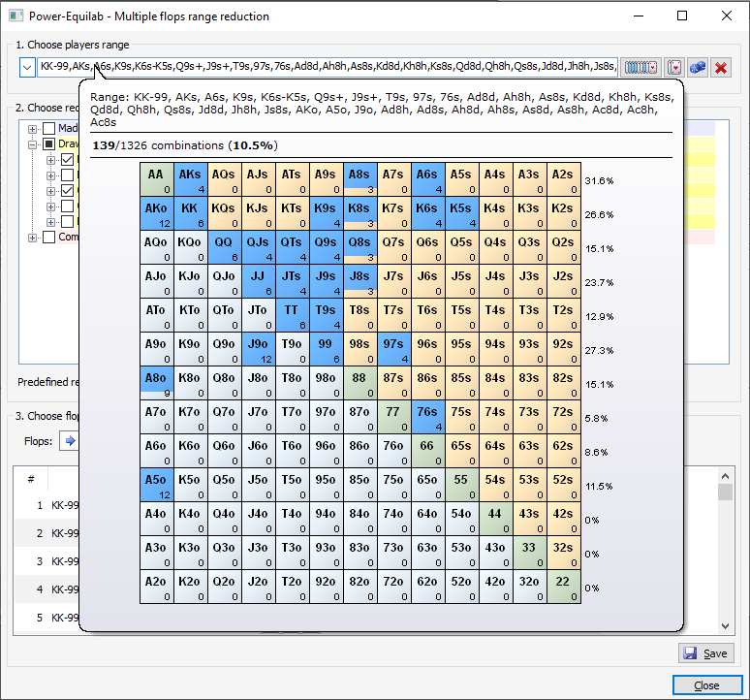Click the T9s cell in the grid
The width and height of the screenshot is (750, 700).
click(x=327, y=315)
